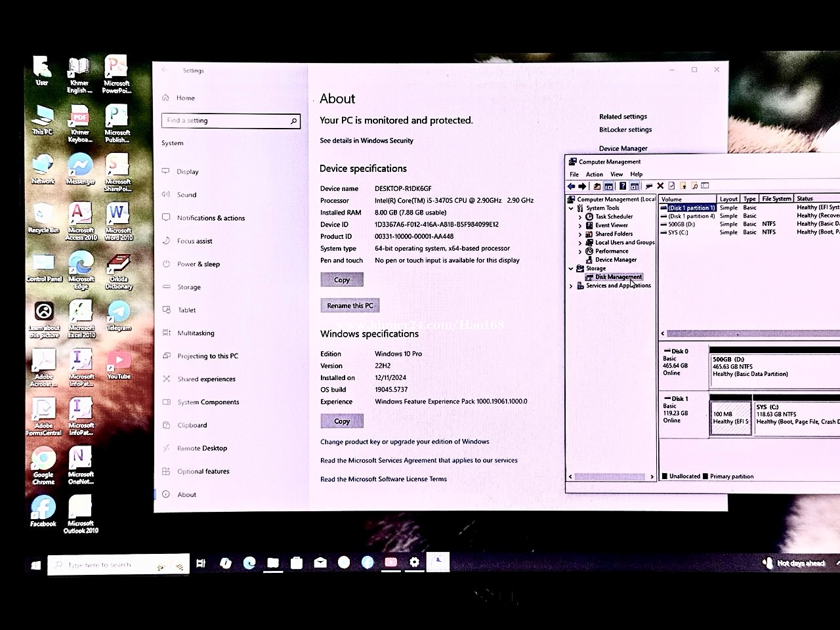Click Settings gear icon on taskbar
840x630 pixels.
(414, 562)
